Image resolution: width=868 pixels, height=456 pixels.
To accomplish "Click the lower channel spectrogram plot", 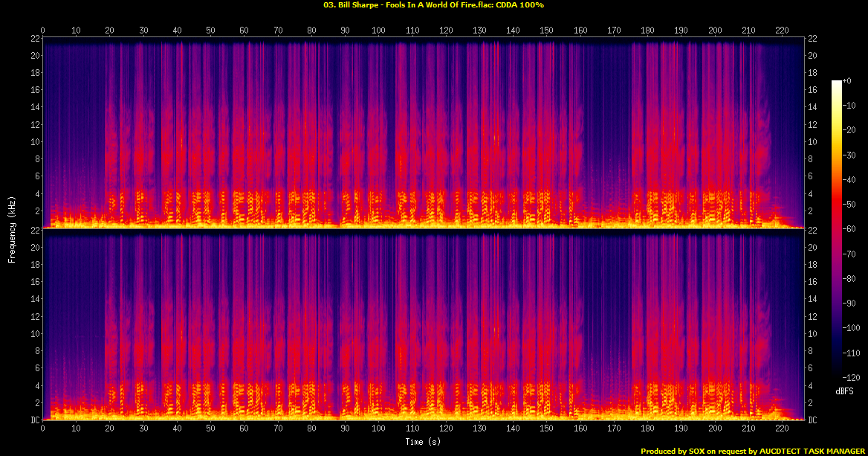I will (x=423, y=324).
